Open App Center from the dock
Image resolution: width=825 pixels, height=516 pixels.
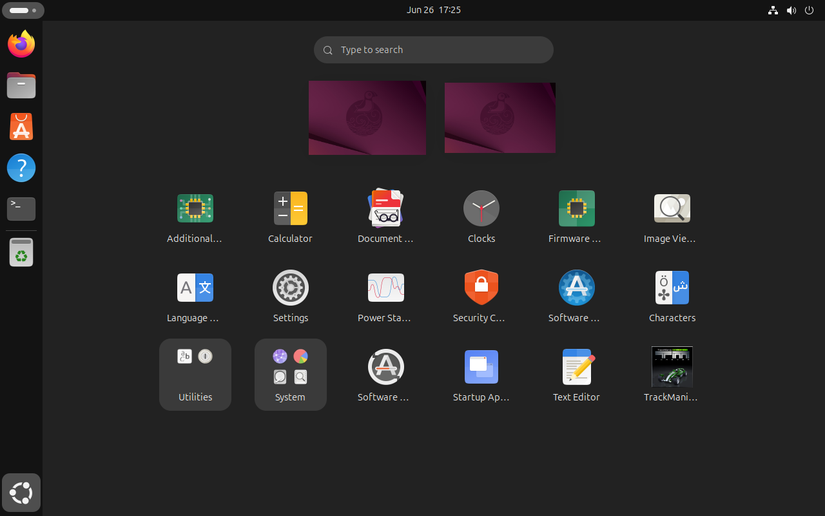click(x=21, y=126)
